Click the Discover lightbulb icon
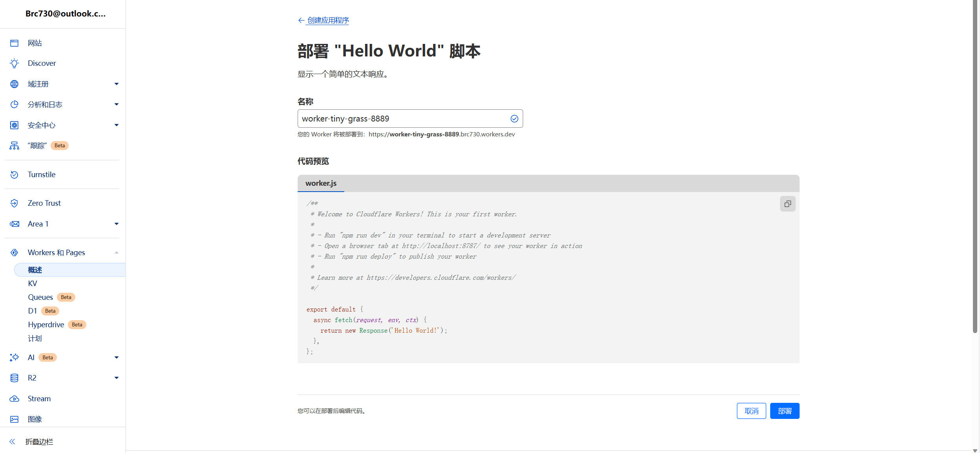Image resolution: width=980 pixels, height=453 pixels. coord(15,63)
